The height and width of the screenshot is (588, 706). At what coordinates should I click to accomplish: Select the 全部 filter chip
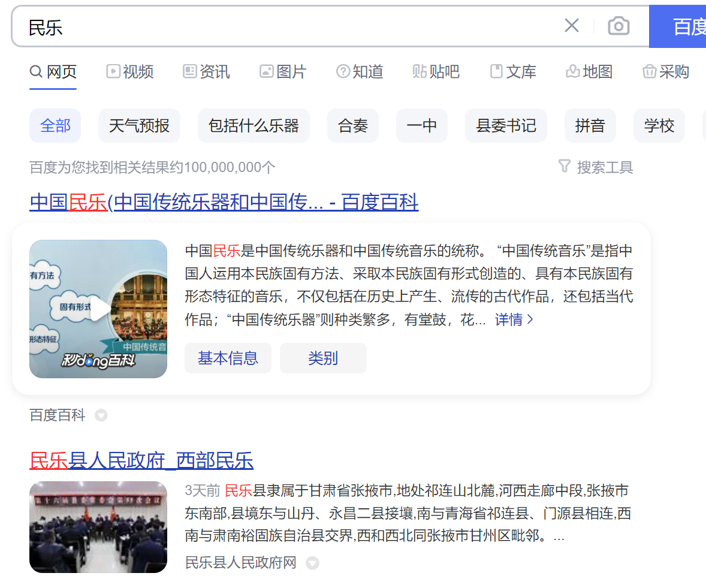55,126
